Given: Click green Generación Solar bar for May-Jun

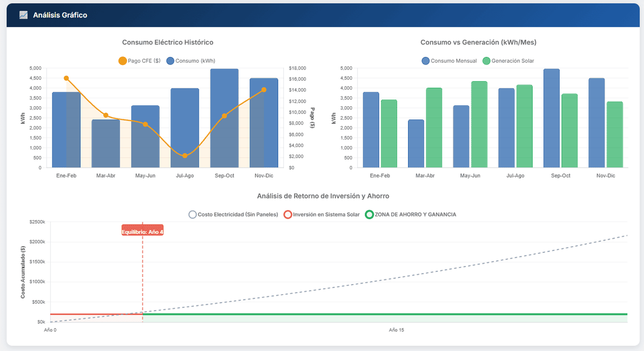Looking at the screenshot, I should tap(479, 124).
